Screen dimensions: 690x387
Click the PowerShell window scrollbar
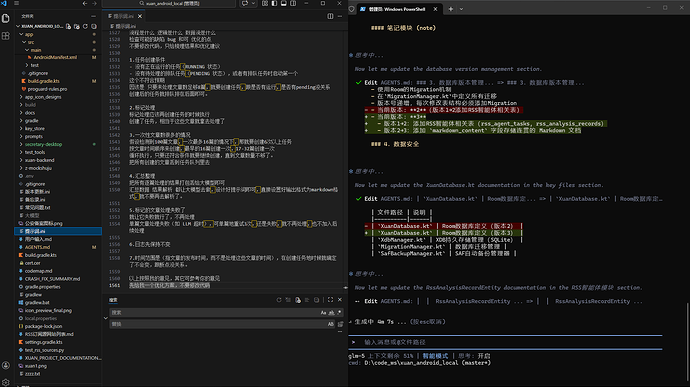tap(688, 343)
